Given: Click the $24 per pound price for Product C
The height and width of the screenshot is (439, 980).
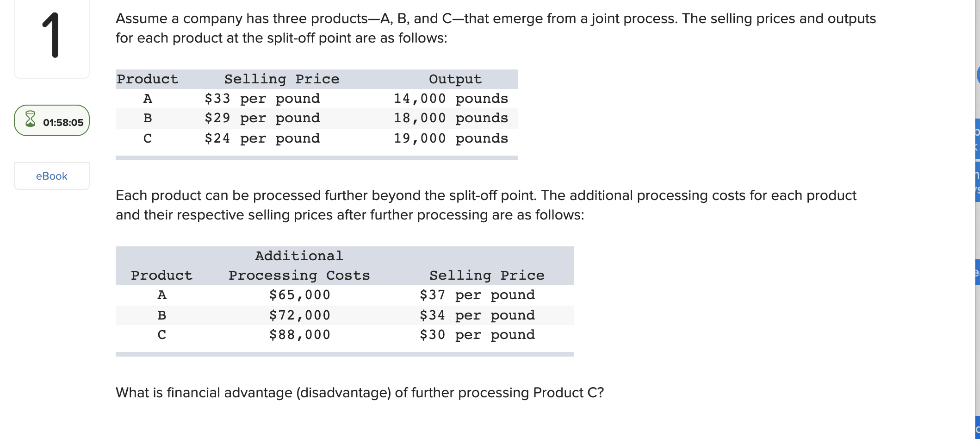Looking at the screenshot, I should coord(262,138).
